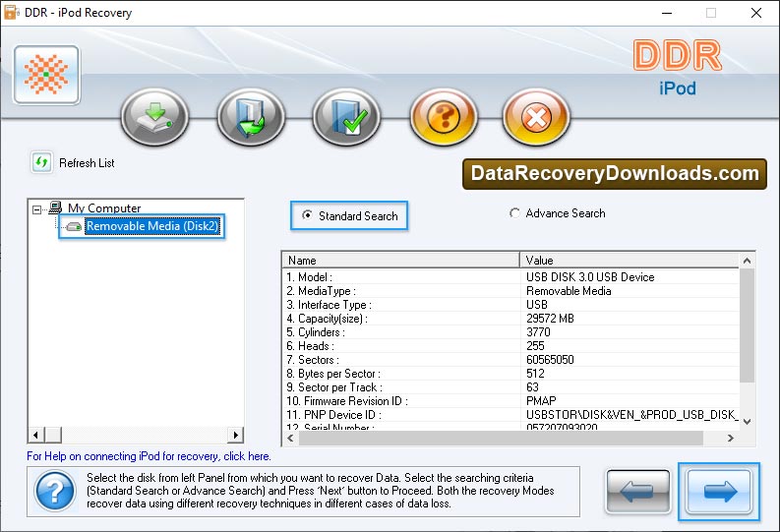Click the blue question mark help icon
780x532 pixels.
55,492
